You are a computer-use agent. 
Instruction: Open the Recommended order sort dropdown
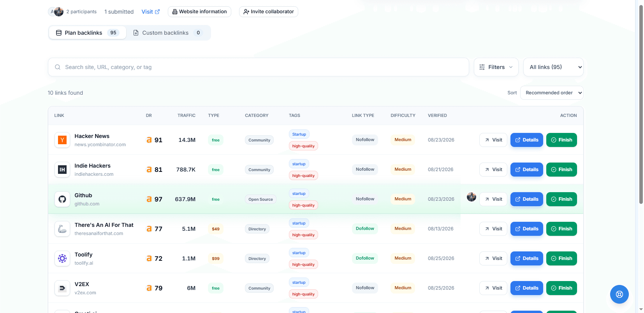click(552, 93)
